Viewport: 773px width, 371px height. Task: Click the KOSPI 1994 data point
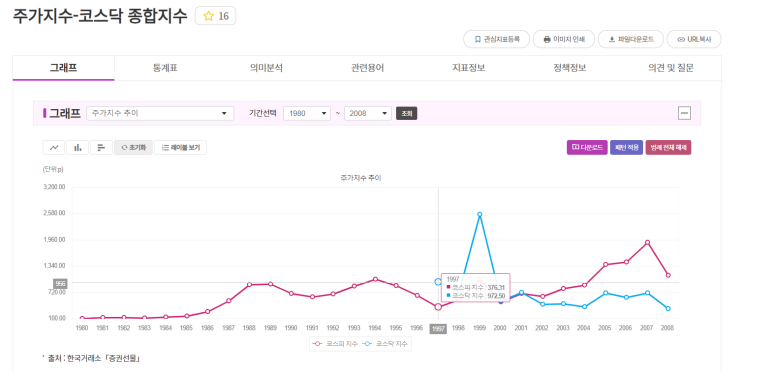pyautogui.click(x=375, y=279)
